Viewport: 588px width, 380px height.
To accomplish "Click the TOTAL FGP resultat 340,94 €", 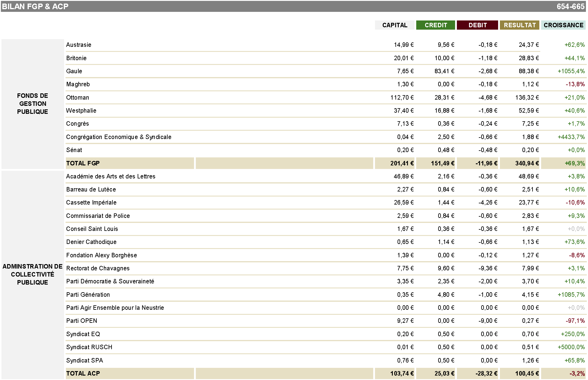I will (x=527, y=163).
